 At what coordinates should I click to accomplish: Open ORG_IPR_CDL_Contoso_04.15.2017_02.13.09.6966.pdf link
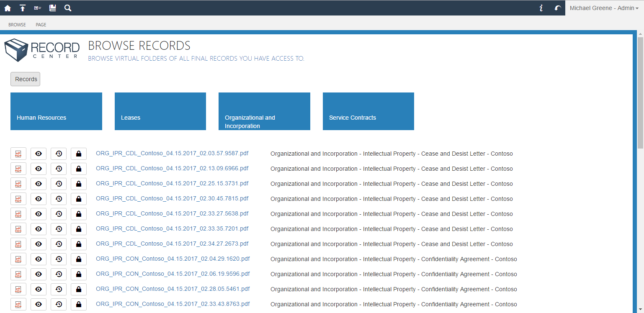[172, 168]
